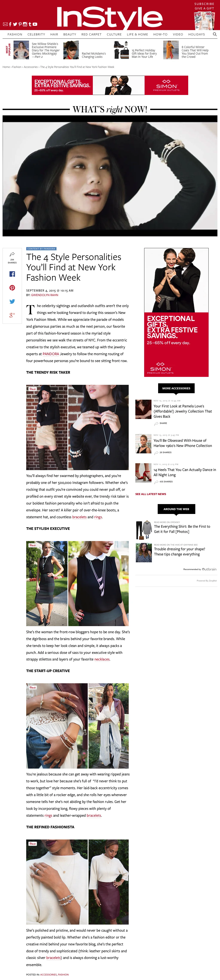This screenshot has height=980, width=220.
Task: Click the YouTube icon in header
Action: (35, 24)
